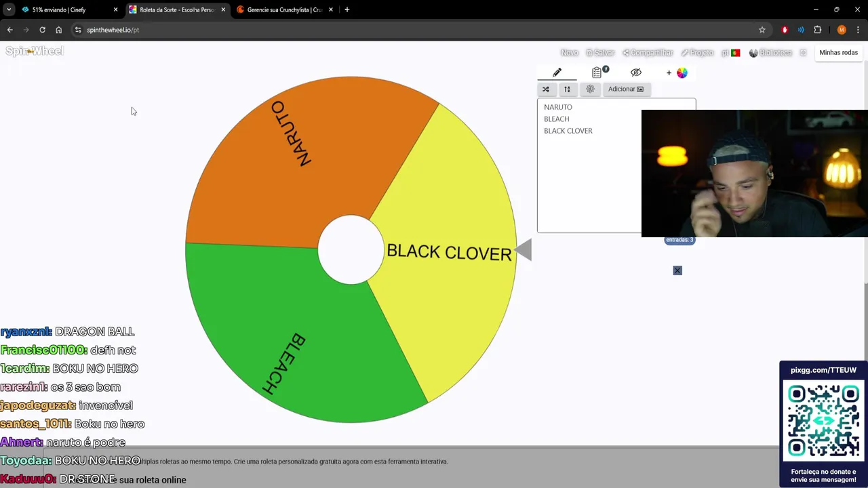Image resolution: width=868 pixels, height=488 pixels.
Task: Open the browser profile avatar
Action: (842, 30)
